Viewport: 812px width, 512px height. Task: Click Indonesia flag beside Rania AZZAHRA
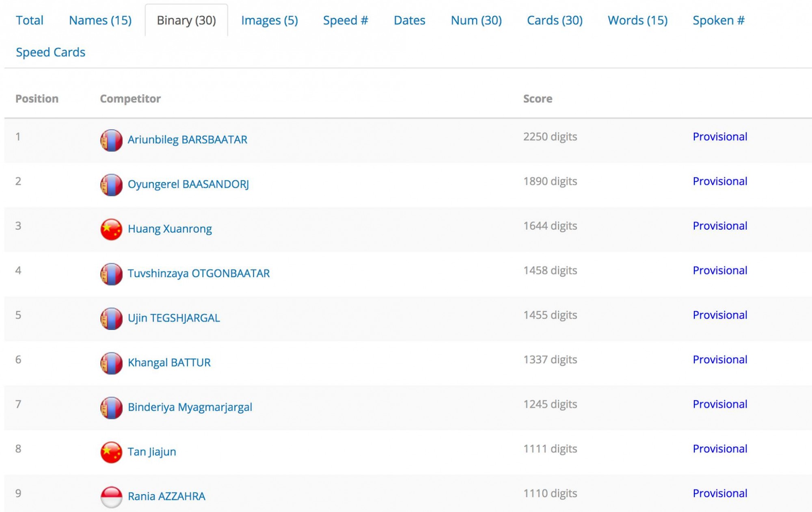[111, 497]
